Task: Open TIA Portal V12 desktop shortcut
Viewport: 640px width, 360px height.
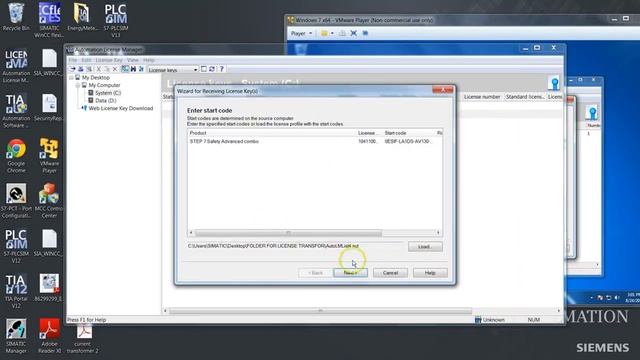Action: (x=16, y=291)
